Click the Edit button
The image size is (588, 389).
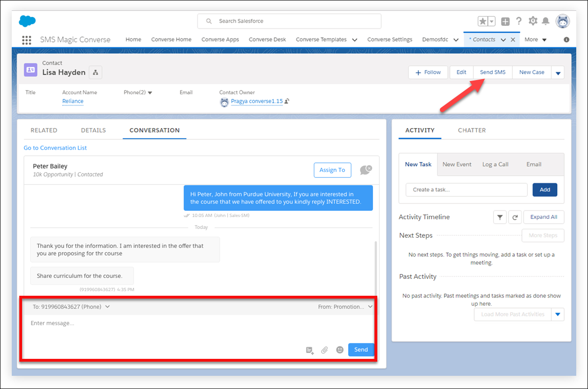coord(461,72)
